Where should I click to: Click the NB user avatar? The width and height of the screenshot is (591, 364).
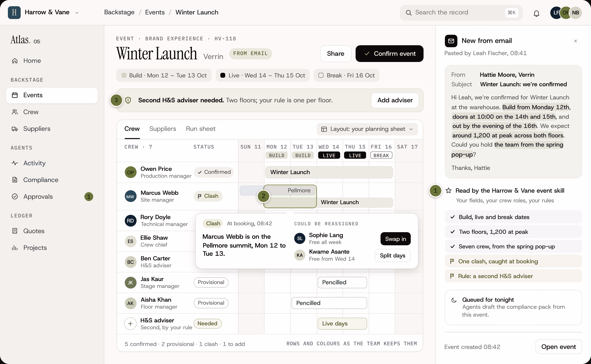pyautogui.click(x=576, y=12)
